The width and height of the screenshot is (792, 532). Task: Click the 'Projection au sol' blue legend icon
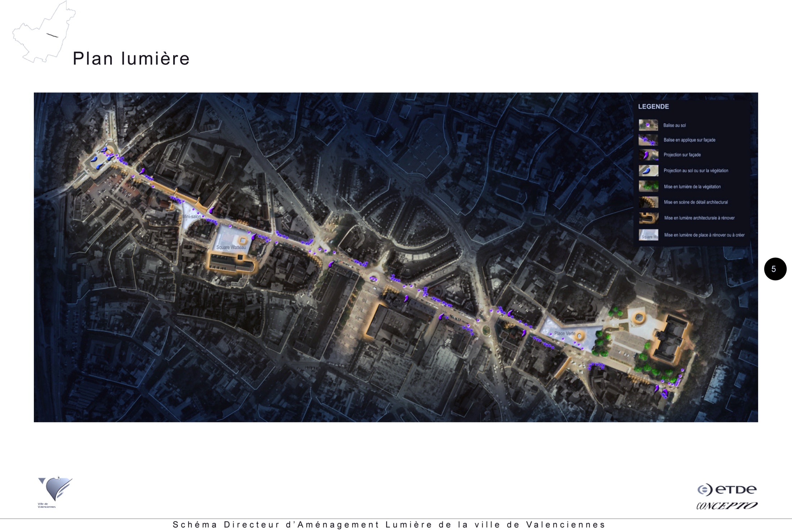click(x=648, y=171)
